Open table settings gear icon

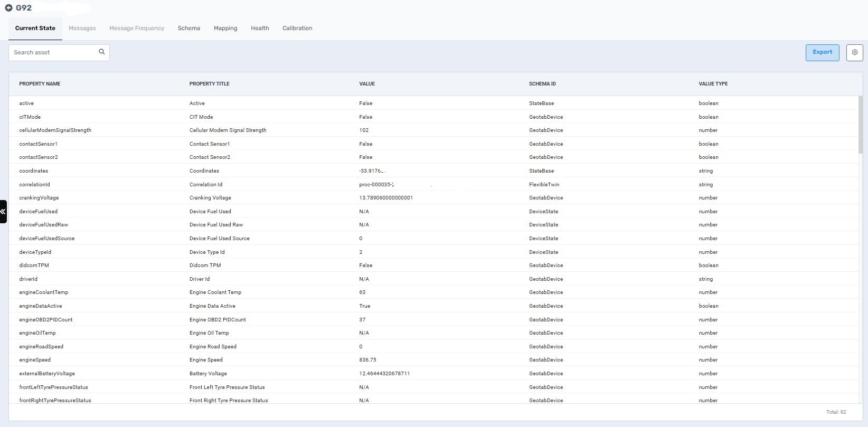pos(854,52)
